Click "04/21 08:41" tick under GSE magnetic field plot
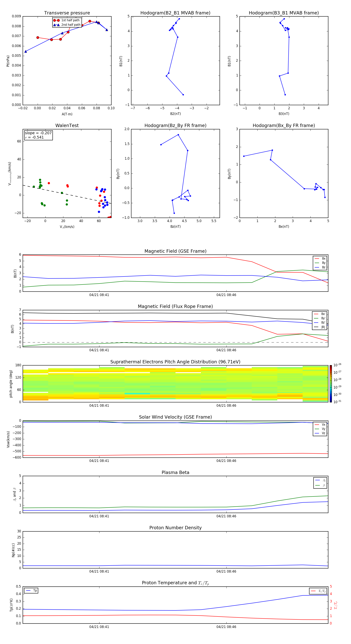Image resolution: width=351 pixels, height=644 pixels. (x=99, y=295)
